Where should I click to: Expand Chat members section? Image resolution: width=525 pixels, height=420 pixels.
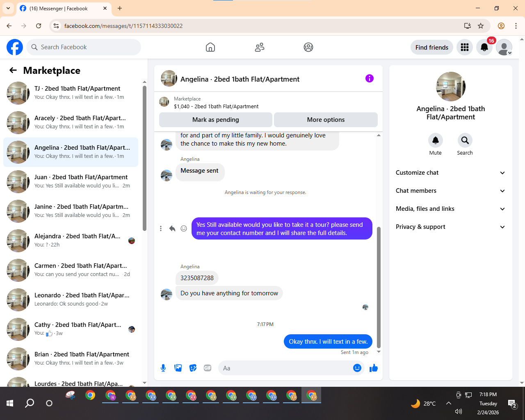click(451, 191)
